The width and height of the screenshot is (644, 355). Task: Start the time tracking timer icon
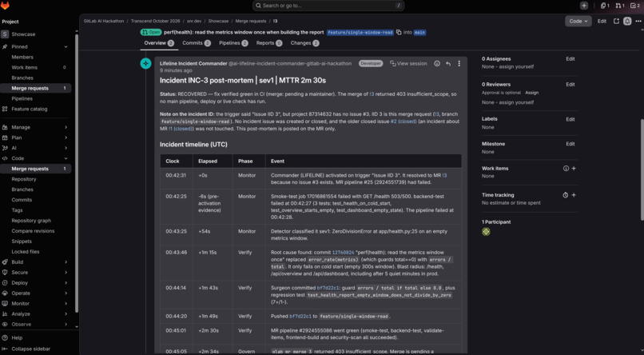tap(566, 195)
